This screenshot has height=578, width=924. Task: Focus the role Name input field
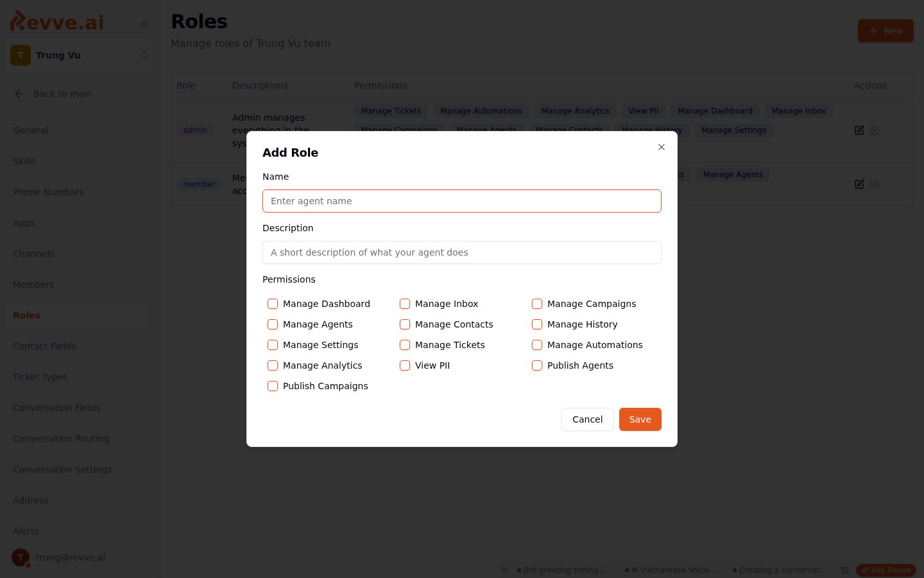click(x=462, y=201)
